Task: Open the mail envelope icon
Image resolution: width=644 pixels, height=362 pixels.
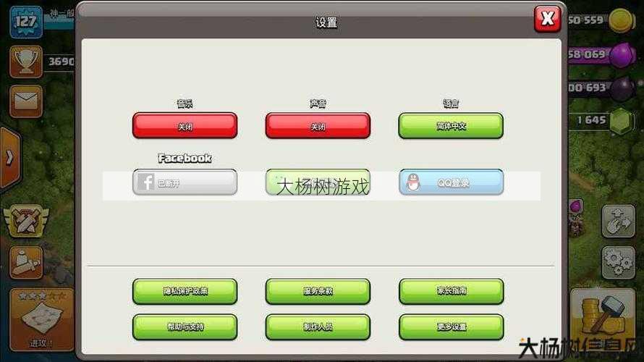Action: tap(26, 101)
